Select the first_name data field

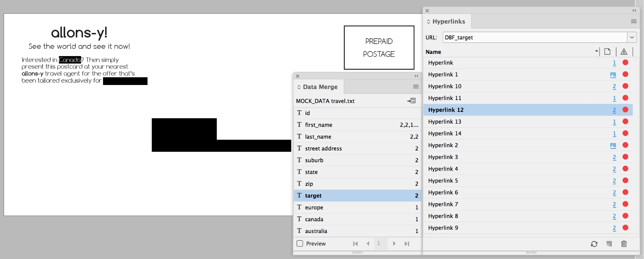coord(358,125)
